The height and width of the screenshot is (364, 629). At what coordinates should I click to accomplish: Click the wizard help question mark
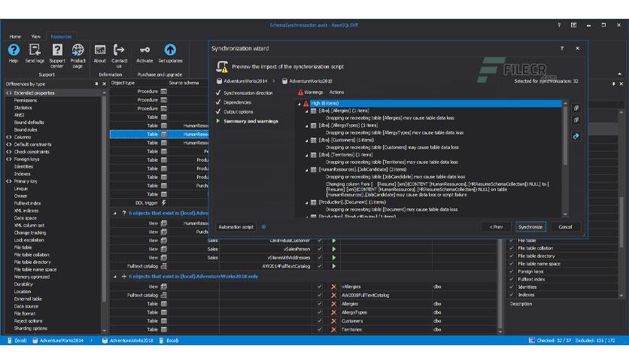click(x=561, y=48)
